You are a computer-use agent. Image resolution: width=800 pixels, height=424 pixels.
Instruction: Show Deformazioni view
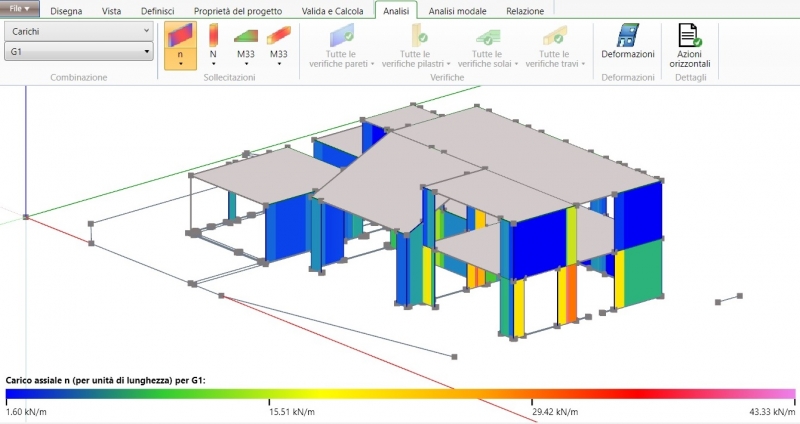tap(628, 42)
